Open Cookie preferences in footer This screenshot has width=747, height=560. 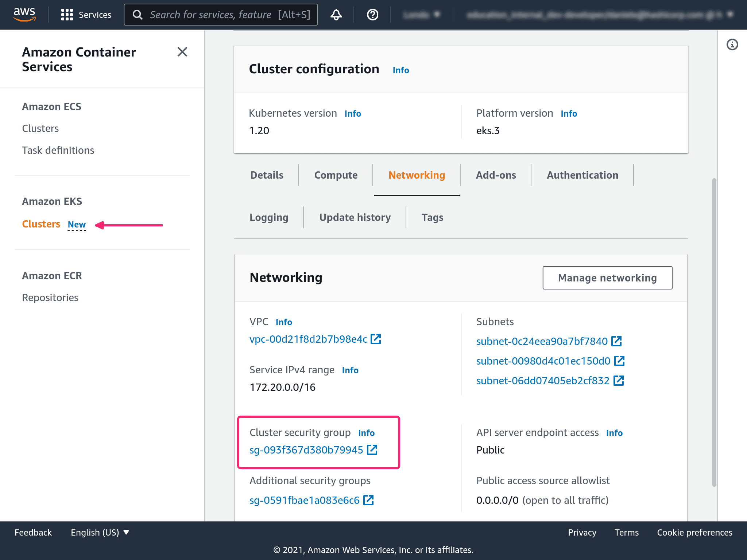694,532
